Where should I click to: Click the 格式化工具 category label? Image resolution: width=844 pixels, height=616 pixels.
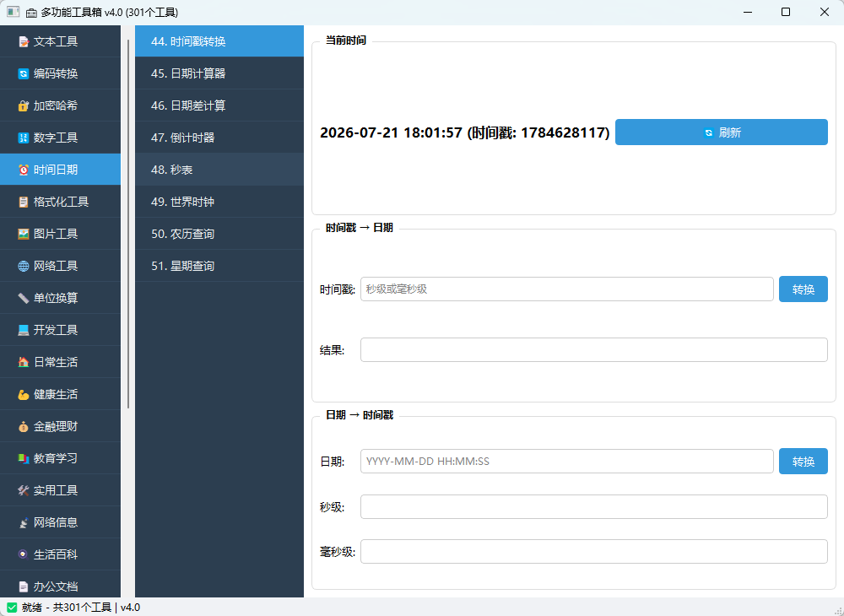(x=61, y=202)
